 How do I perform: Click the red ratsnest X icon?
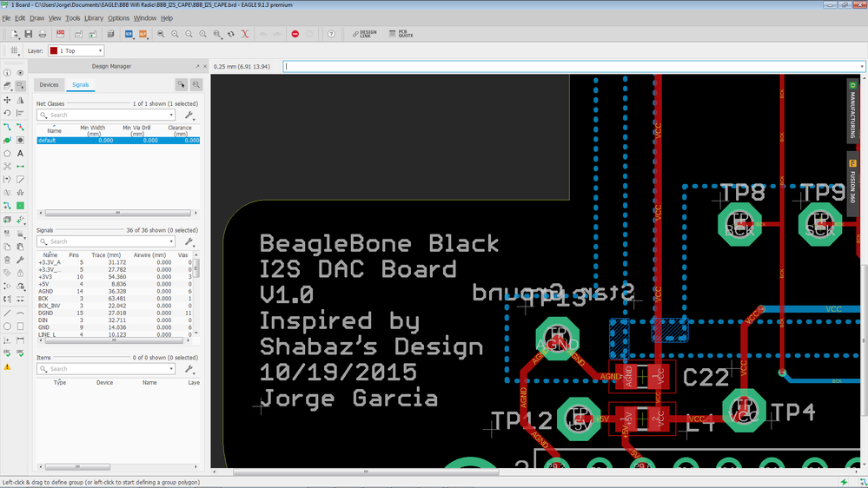click(245, 35)
